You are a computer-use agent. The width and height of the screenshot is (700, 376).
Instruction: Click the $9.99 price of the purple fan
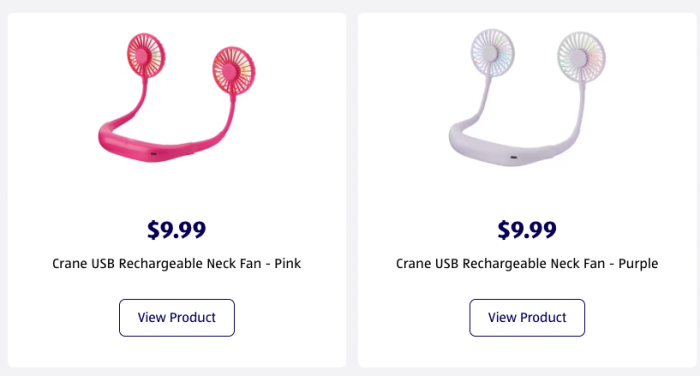pyautogui.click(x=527, y=230)
